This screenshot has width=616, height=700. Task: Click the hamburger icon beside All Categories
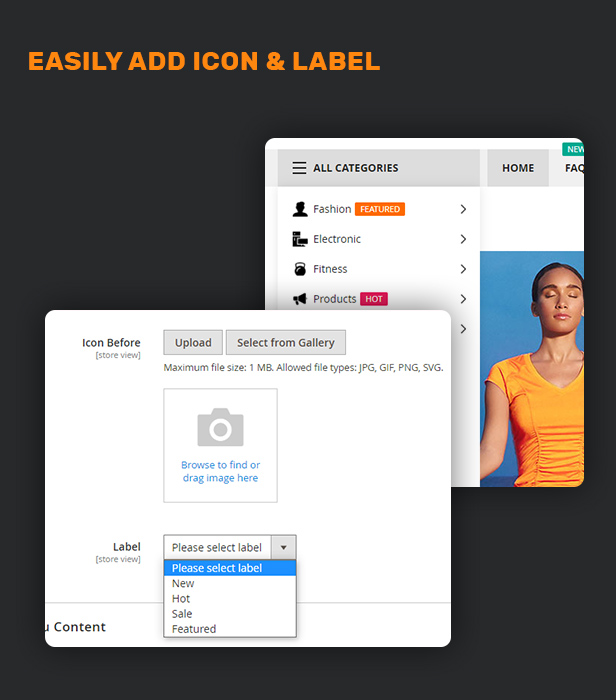click(299, 168)
